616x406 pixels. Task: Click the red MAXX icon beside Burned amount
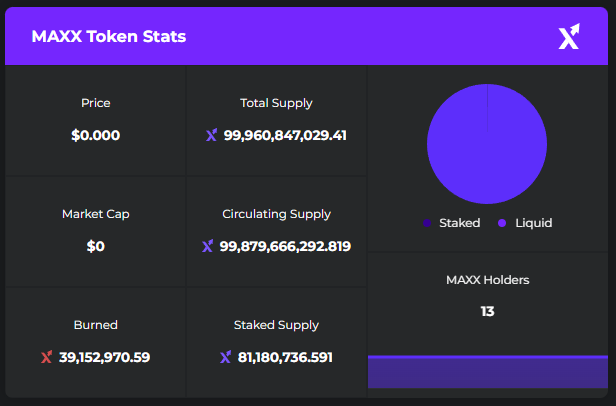click(x=46, y=357)
